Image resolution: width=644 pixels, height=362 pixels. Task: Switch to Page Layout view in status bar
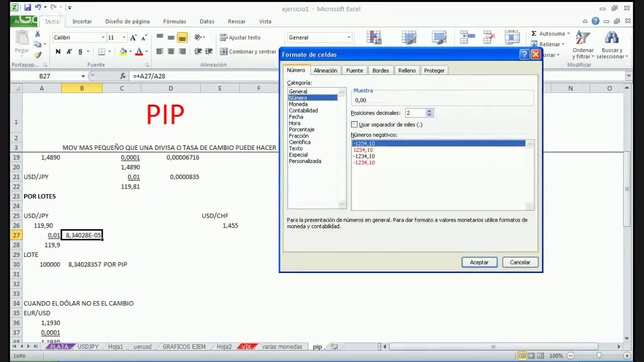(531, 355)
